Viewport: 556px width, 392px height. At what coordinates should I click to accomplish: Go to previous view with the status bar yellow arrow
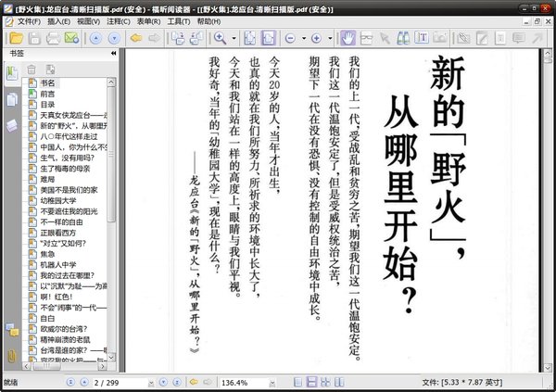click(x=194, y=382)
